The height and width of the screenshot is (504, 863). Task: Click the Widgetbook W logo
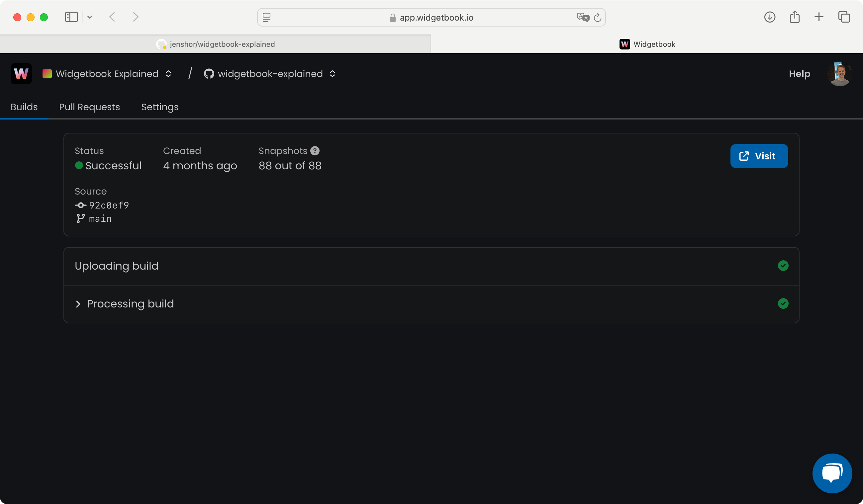point(21,74)
